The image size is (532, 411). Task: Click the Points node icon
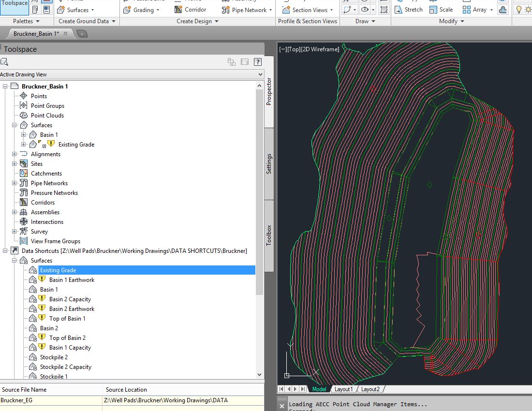click(x=23, y=96)
